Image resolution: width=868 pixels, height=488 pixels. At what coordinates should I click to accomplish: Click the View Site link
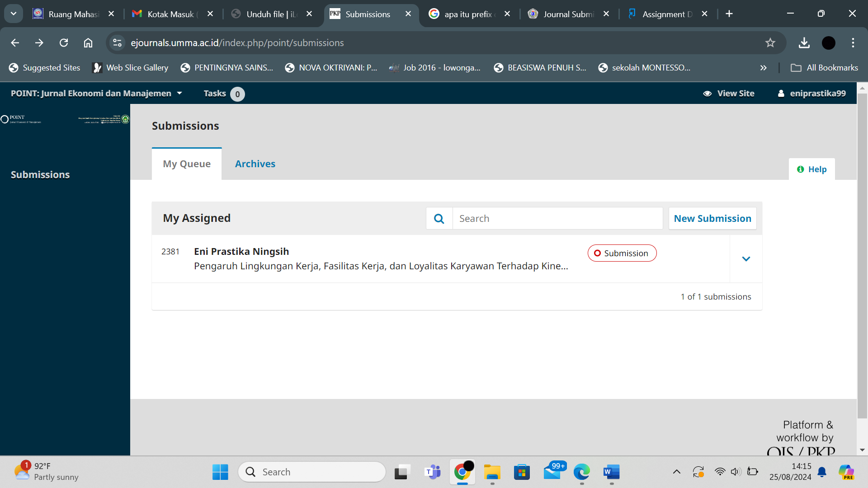729,94
